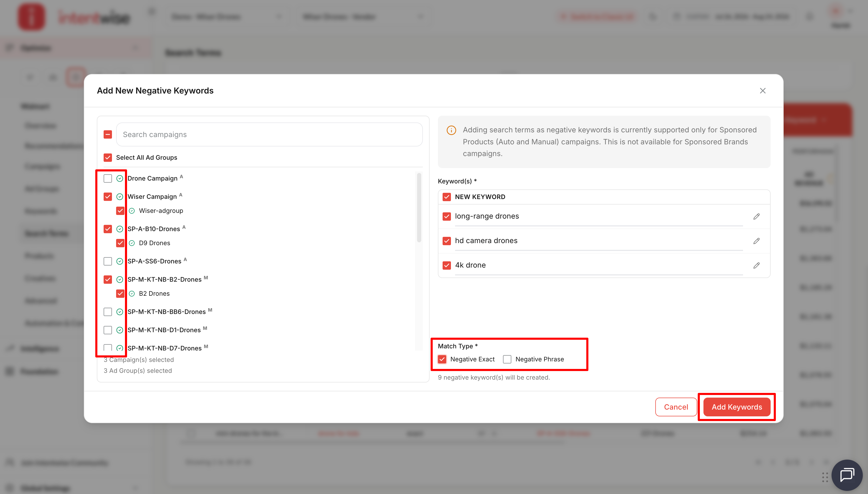Click the green status icon for Drone Campaign

tap(120, 178)
